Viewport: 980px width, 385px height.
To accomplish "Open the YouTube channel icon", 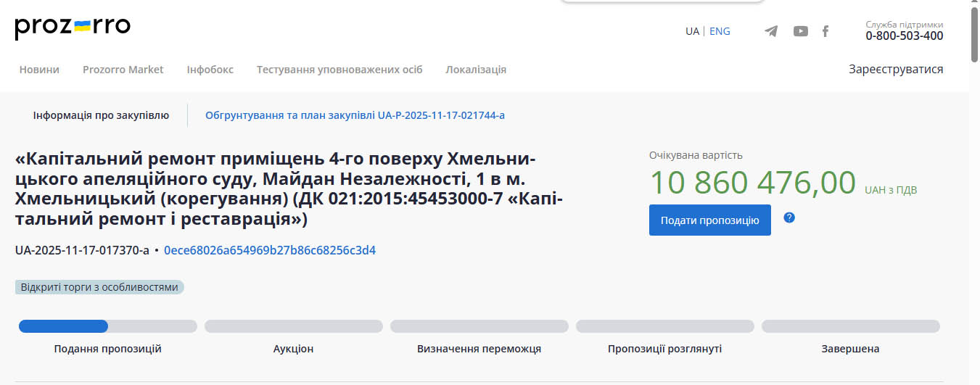I will click(800, 31).
